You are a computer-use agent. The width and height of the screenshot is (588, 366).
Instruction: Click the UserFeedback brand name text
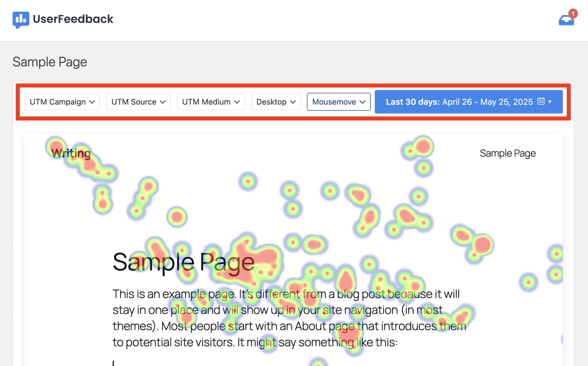coord(73,19)
